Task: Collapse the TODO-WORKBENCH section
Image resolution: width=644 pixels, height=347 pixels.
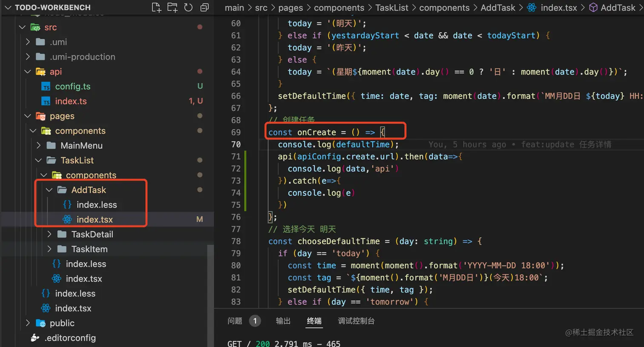Action: pos(8,7)
